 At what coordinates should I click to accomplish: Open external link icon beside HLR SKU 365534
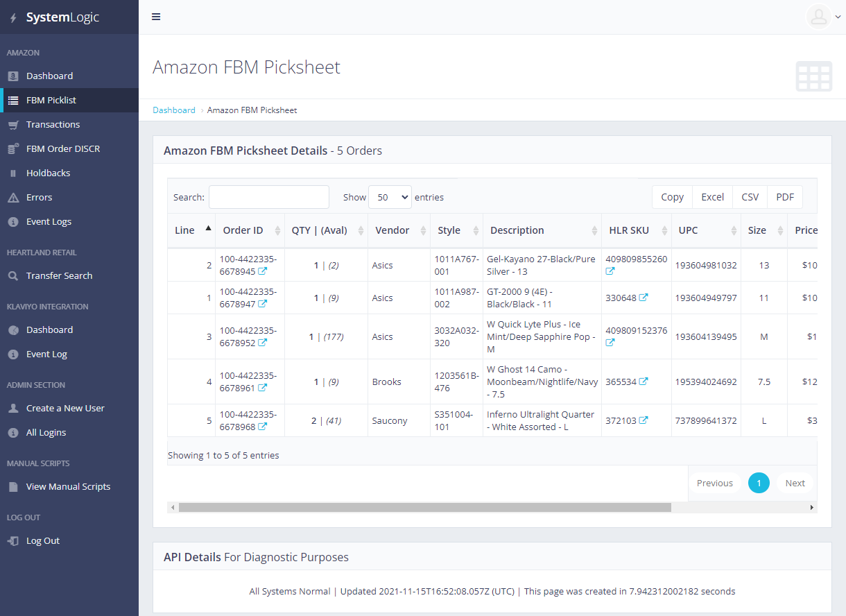(x=644, y=382)
